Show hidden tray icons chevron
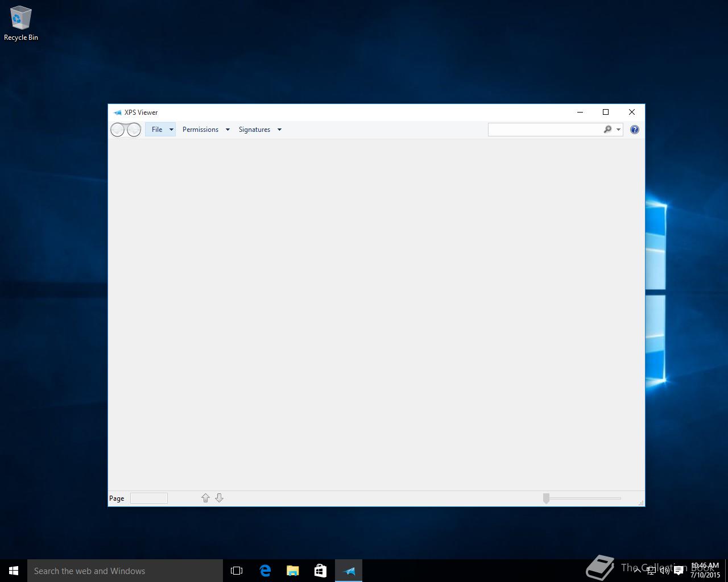The image size is (728, 582). pyautogui.click(x=637, y=571)
